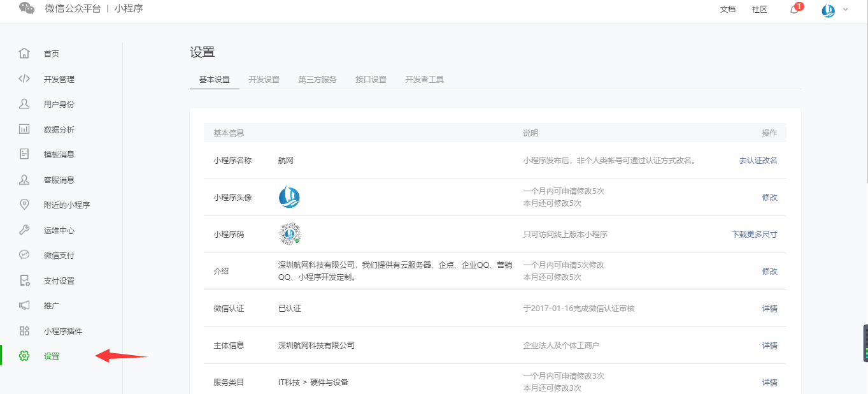Click the code icon beside 开发管理
This screenshot has width=868, height=394.
pyautogui.click(x=24, y=79)
